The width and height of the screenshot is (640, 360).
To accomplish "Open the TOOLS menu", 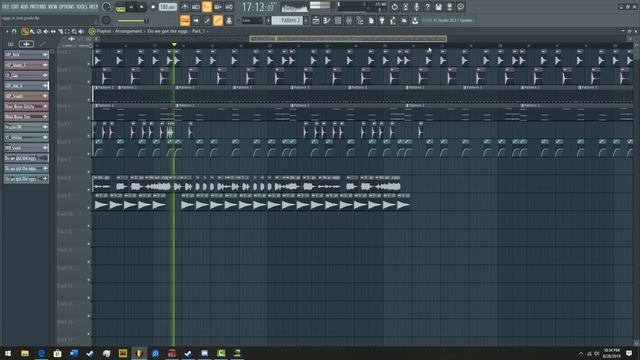I will click(82, 7).
